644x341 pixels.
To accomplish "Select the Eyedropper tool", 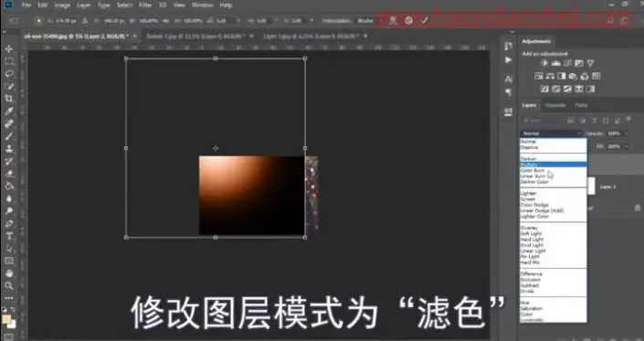I will (x=8, y=112).
